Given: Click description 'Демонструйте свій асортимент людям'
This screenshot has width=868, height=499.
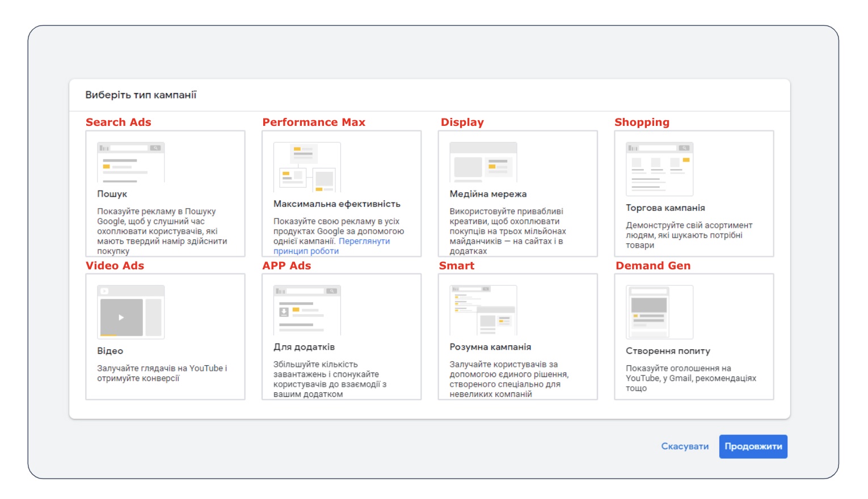Looking at the screenshot, I should click(x=689, y=235).
